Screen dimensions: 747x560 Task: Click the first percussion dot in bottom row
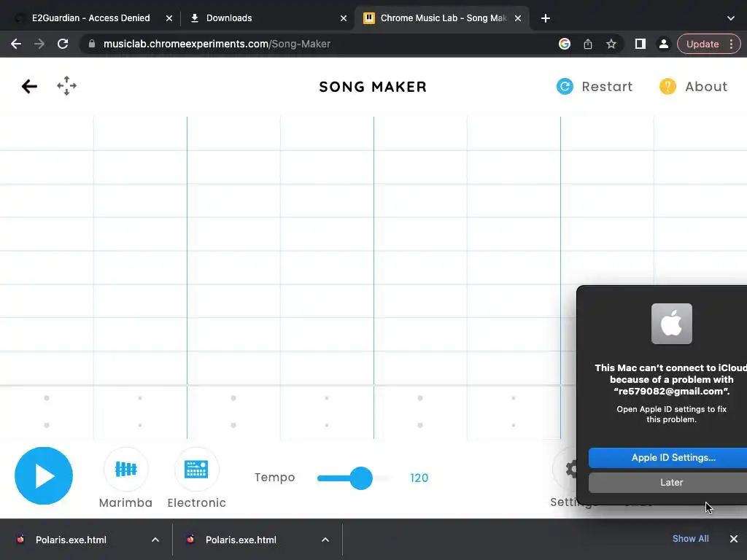pyautogui.click(x=47, y=425)
